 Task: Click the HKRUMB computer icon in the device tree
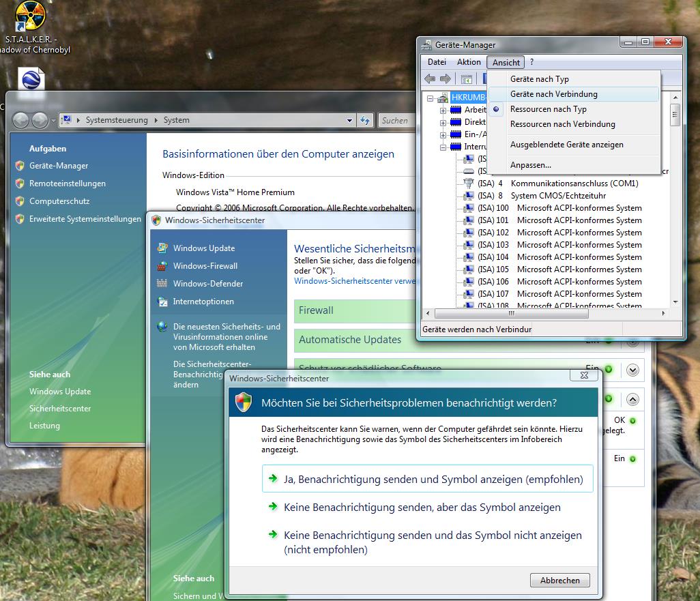coord(443,98)
